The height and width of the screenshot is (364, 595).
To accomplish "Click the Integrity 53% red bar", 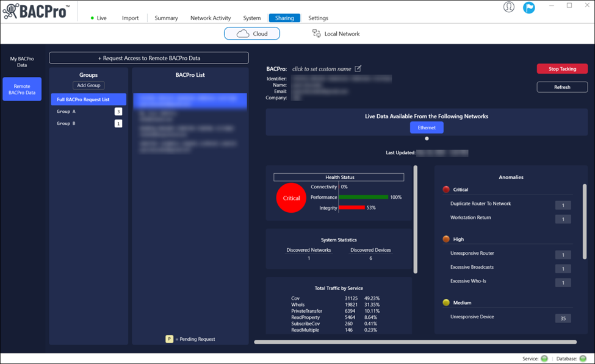I will click(352, 207).
